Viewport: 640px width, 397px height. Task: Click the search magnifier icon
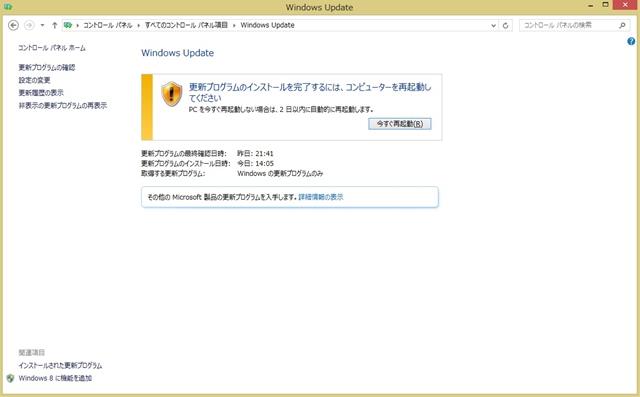click(622, 25)
